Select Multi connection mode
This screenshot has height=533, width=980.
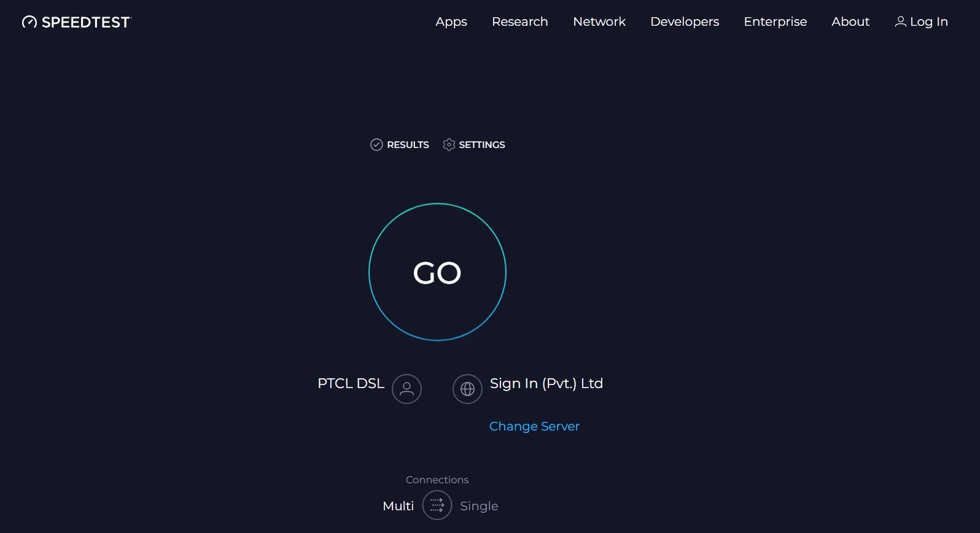click(398, 506)
